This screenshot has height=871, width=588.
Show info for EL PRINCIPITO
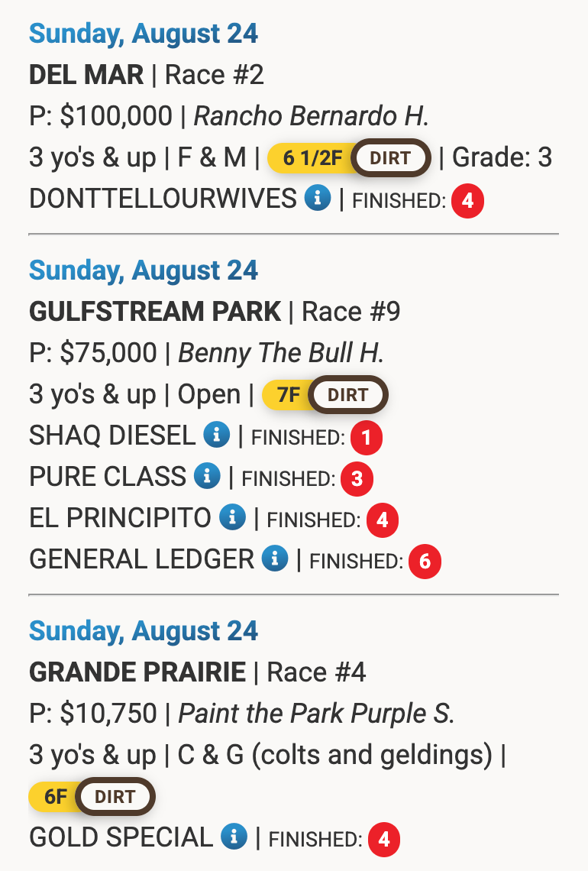coord(232,517)
